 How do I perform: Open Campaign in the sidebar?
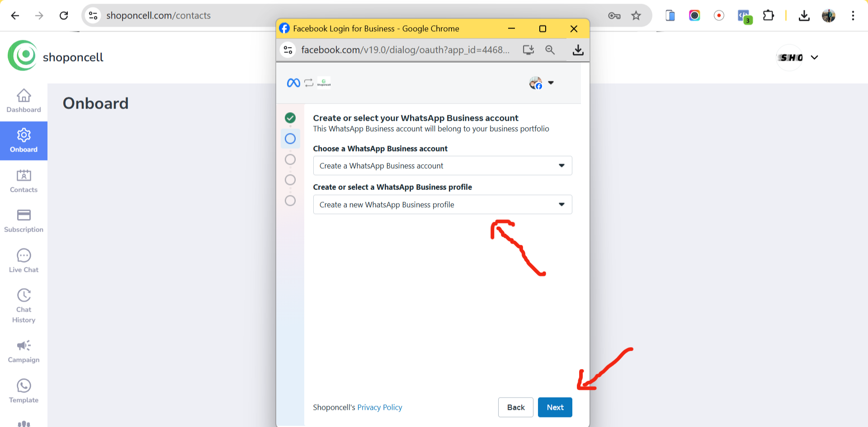24,351
